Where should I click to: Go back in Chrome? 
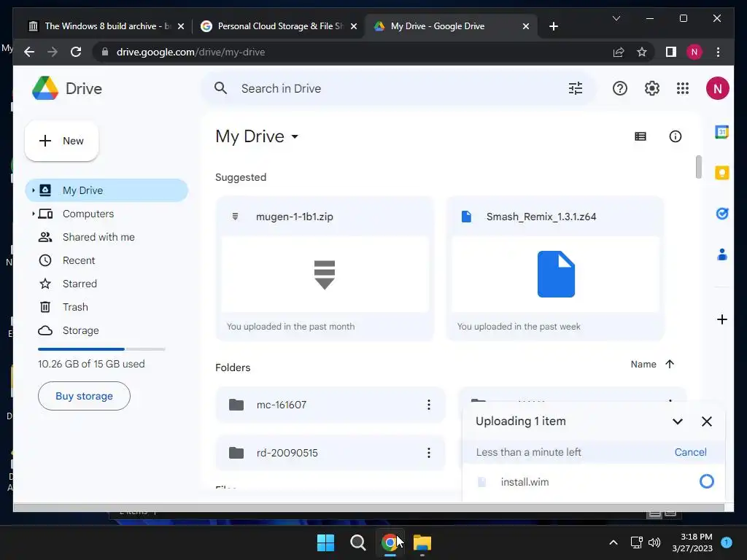[29, 52]
